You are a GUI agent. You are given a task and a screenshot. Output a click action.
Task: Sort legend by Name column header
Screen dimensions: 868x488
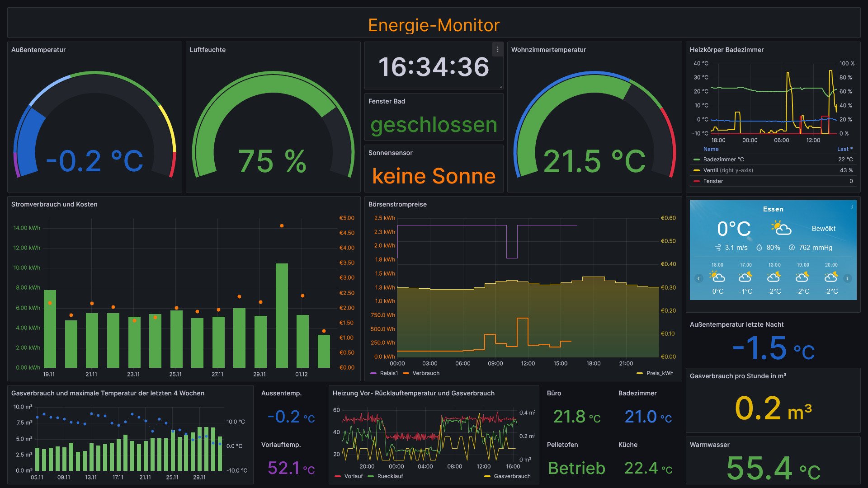(x=711, y=149)
